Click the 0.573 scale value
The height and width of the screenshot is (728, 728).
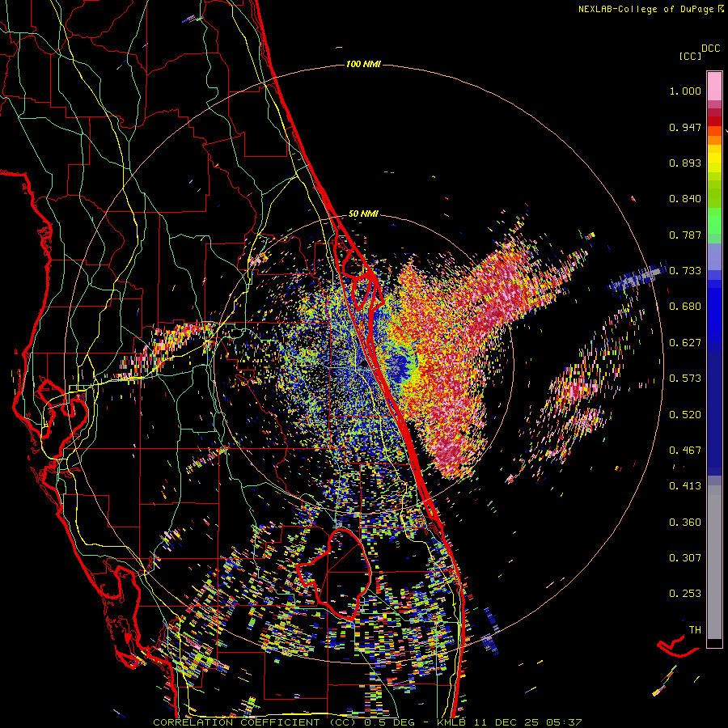(x=685, y=379)
